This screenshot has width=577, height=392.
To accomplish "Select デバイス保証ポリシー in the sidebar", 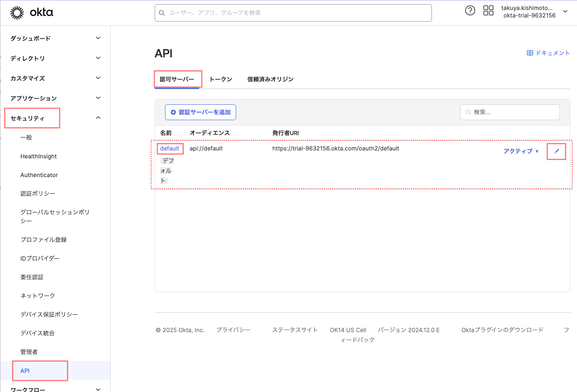I will pos(49,315).
